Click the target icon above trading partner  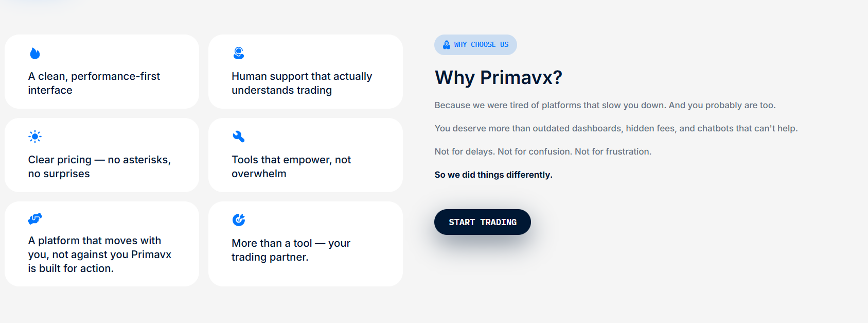coord(239,220)
